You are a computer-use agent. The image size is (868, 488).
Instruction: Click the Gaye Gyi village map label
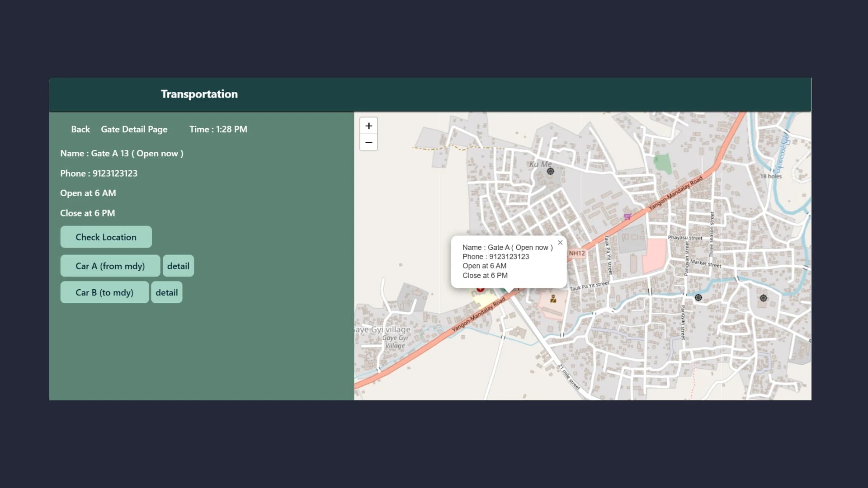(384, 330)
